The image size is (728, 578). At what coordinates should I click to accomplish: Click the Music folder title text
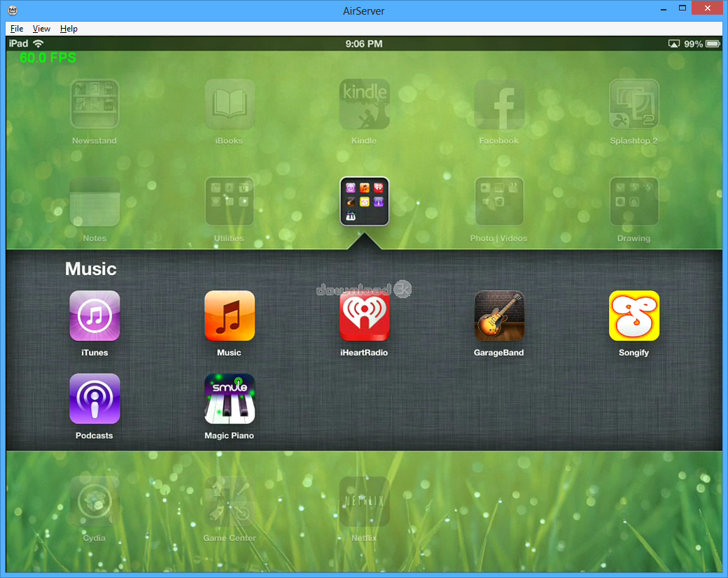pos(91,269)
